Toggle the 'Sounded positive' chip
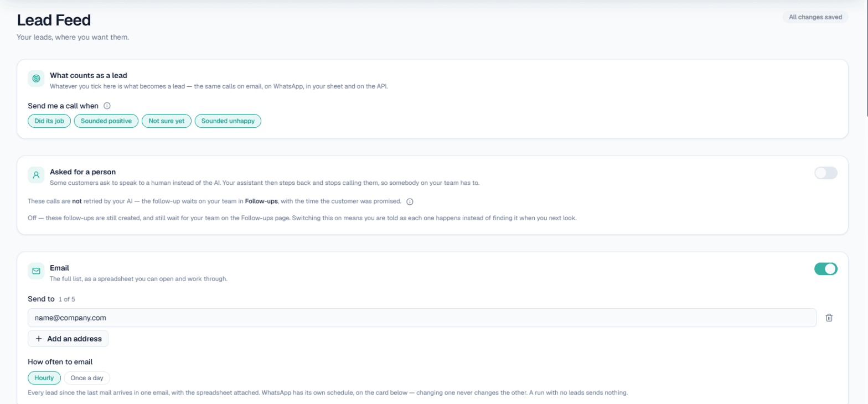Screen dimensions: 868x404 point(106,121)
